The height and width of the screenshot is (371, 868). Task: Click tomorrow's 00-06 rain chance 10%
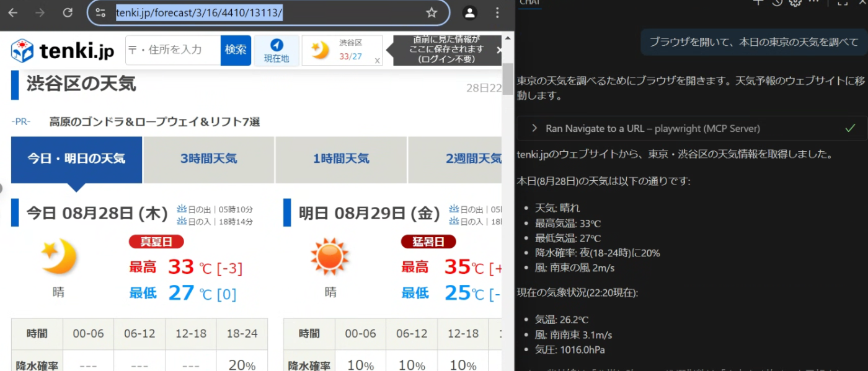(x=361, y=365)
